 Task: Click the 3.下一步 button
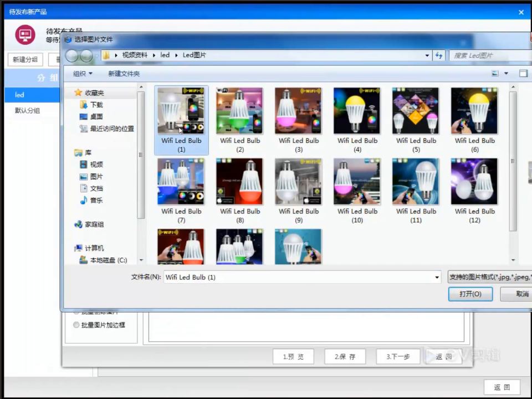pos(398,356)
